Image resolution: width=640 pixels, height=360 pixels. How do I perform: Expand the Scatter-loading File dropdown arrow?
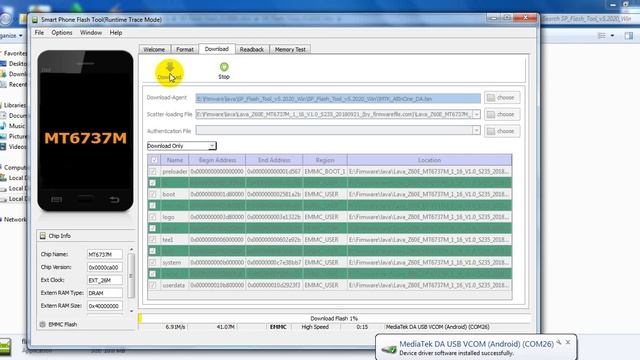476,114
